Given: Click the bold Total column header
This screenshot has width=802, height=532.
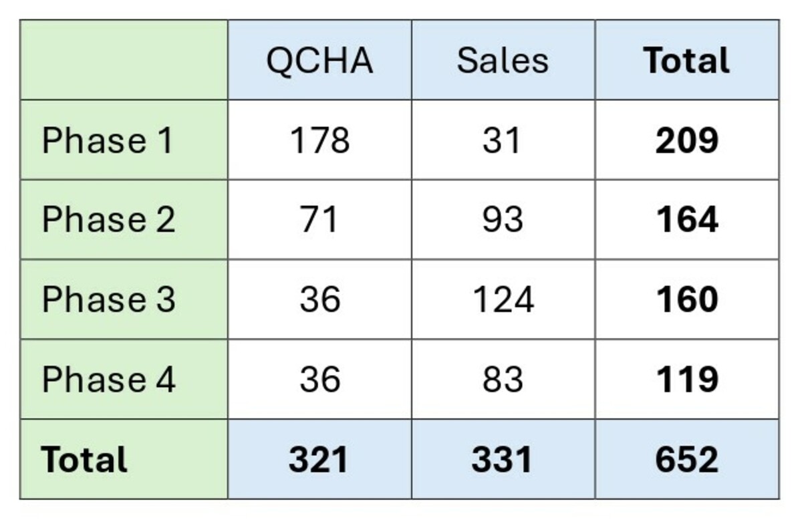Looking at the screenshot, I should click(x=687, y=60).
